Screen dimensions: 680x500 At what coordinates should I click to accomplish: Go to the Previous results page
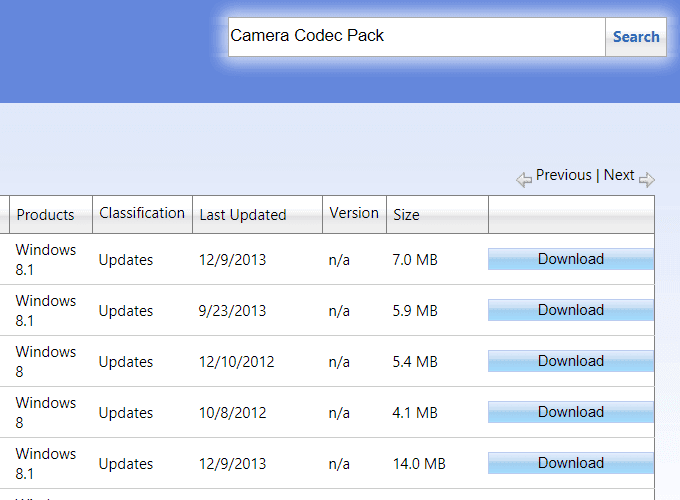[x=563, y=175]
